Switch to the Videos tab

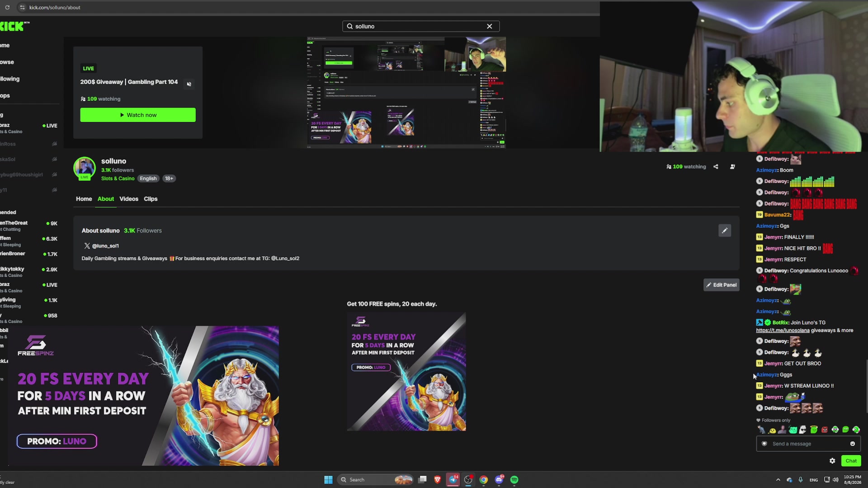pos(129,199)
